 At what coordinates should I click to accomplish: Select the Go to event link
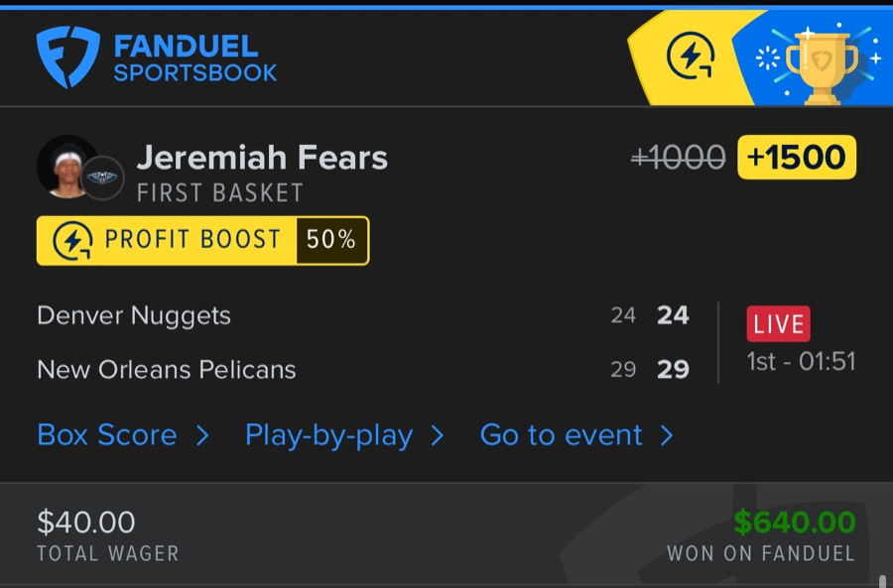pos(561,435)
